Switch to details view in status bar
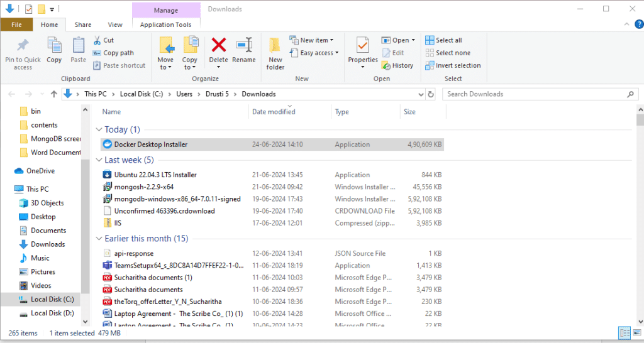 point(625,332)
